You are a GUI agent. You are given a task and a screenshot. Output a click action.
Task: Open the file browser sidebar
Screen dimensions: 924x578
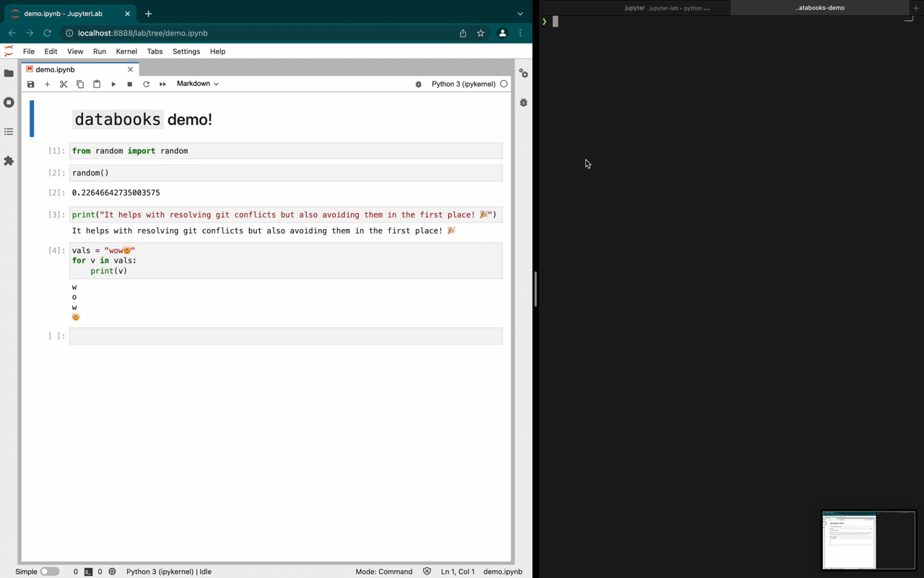[9, 73]
